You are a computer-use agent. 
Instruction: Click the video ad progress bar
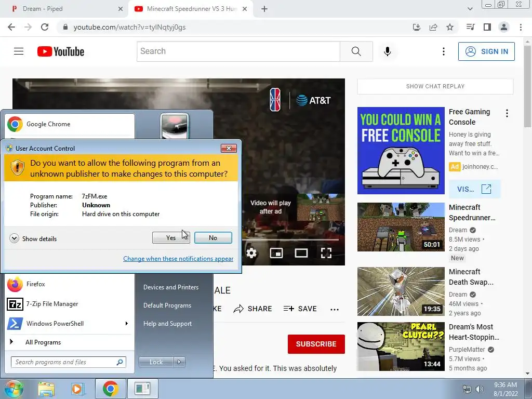pyautogui.click(x=290, y=240)
